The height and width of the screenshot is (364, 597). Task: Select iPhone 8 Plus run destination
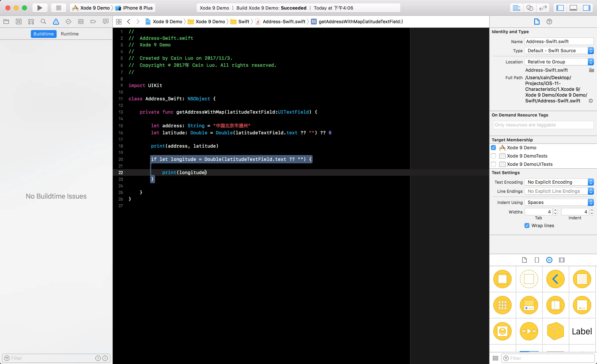point(137,8)
